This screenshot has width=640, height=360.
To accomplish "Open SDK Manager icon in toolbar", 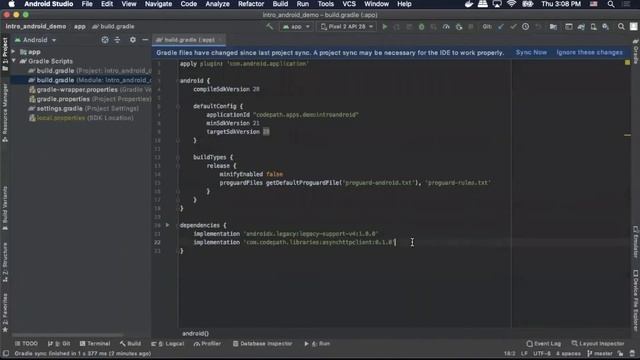I will (x=606, y=27).
